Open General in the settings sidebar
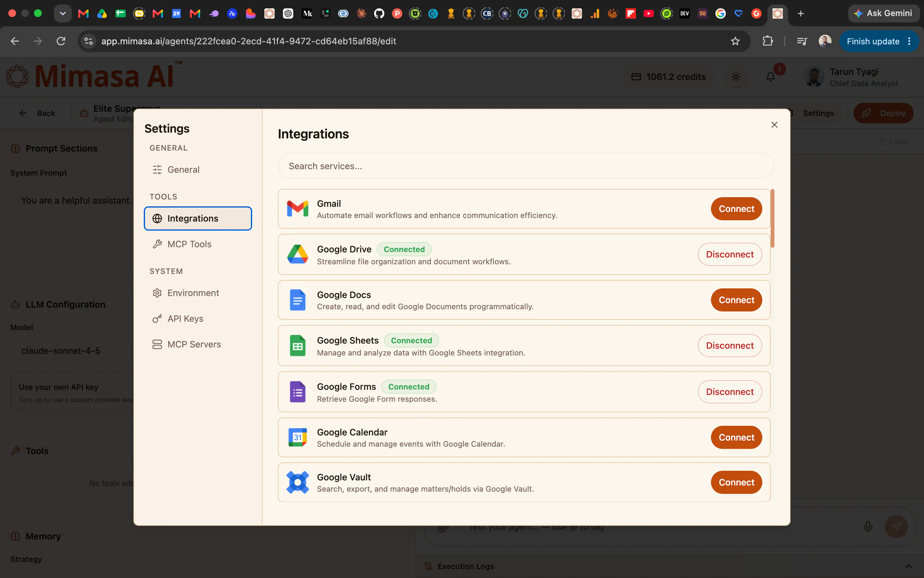This screenshot has height=578, width=924. point(198,170)
